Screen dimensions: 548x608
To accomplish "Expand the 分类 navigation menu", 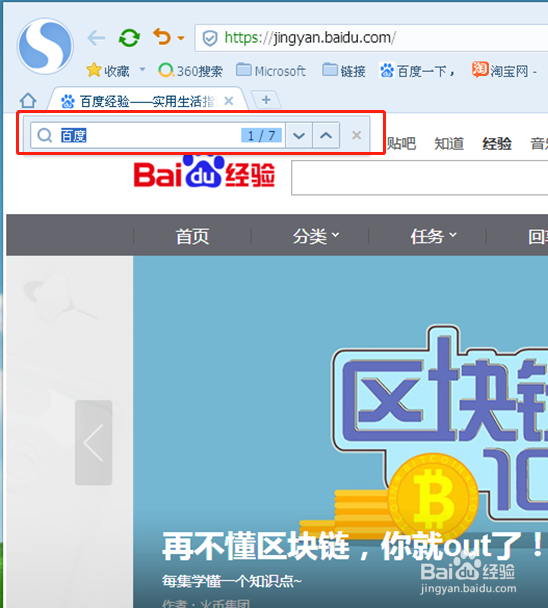I will [316, 236].
